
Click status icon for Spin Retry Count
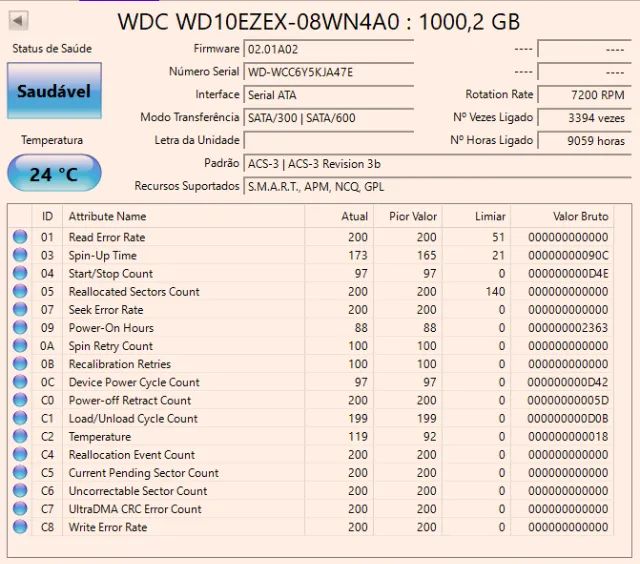click(x=20, y=346)
